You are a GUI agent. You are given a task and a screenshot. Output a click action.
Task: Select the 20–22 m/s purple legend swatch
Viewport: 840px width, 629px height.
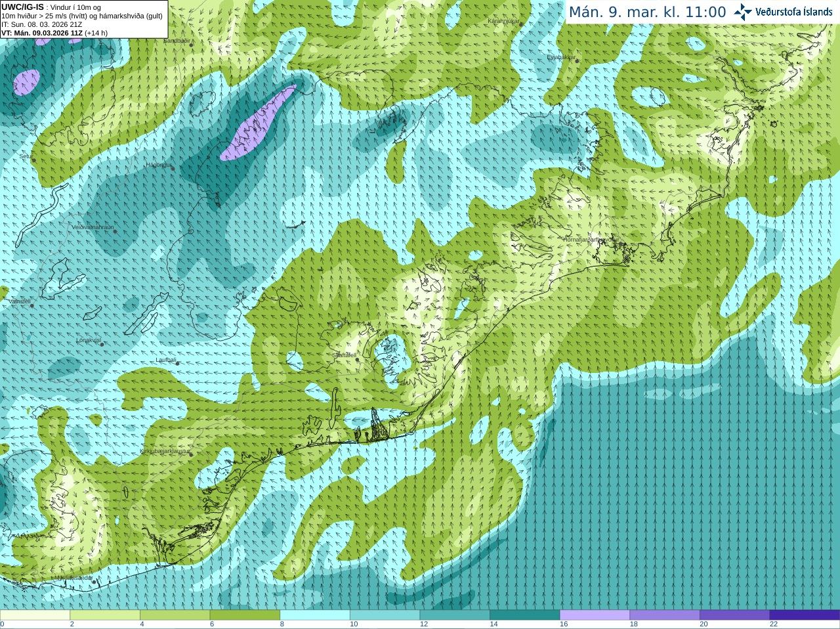(735, 615)
